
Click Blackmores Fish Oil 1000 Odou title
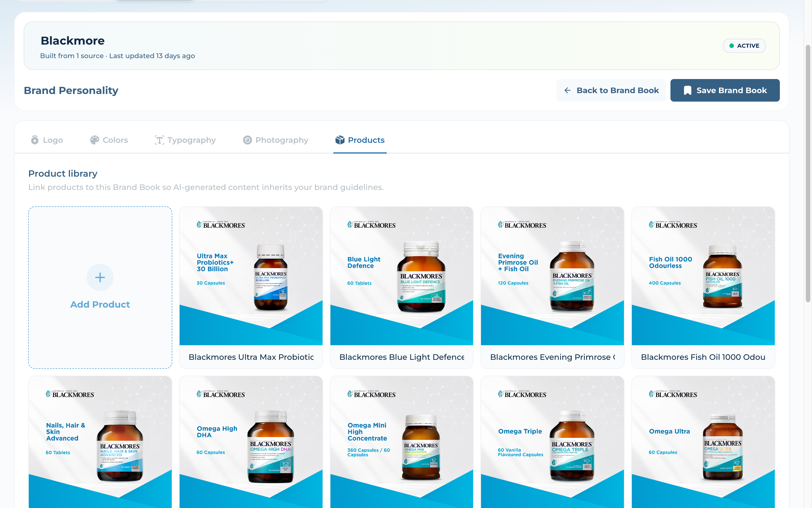703,357
